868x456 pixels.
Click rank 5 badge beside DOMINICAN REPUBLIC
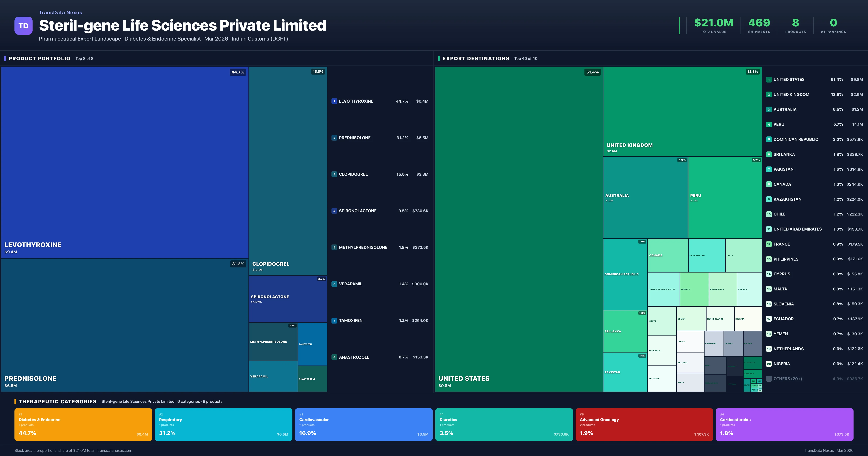pyautogui.click(x=769, y=139)
